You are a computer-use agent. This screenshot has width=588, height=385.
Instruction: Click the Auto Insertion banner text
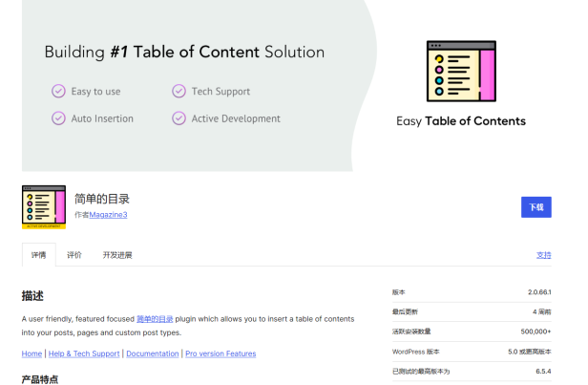coord(102,118)
